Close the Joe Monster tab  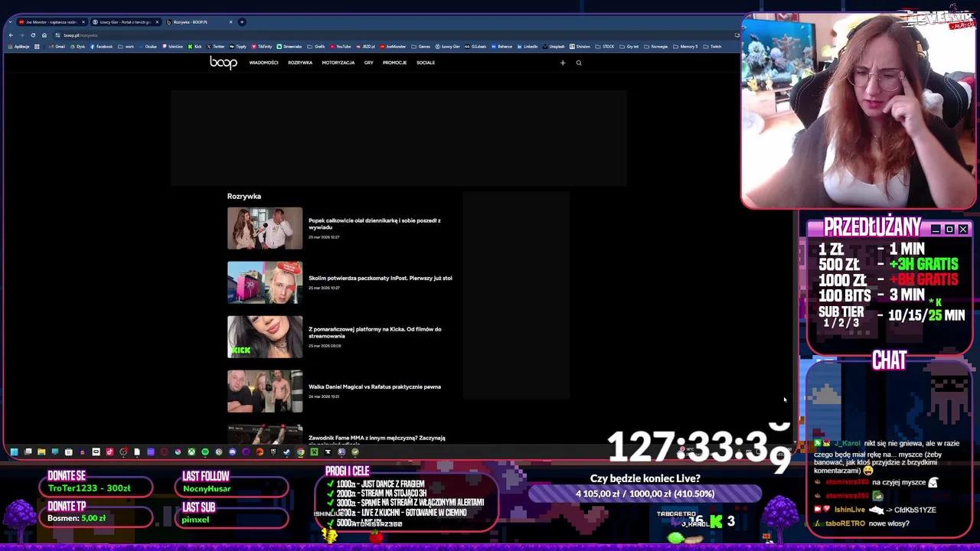(x=83, y=21)
